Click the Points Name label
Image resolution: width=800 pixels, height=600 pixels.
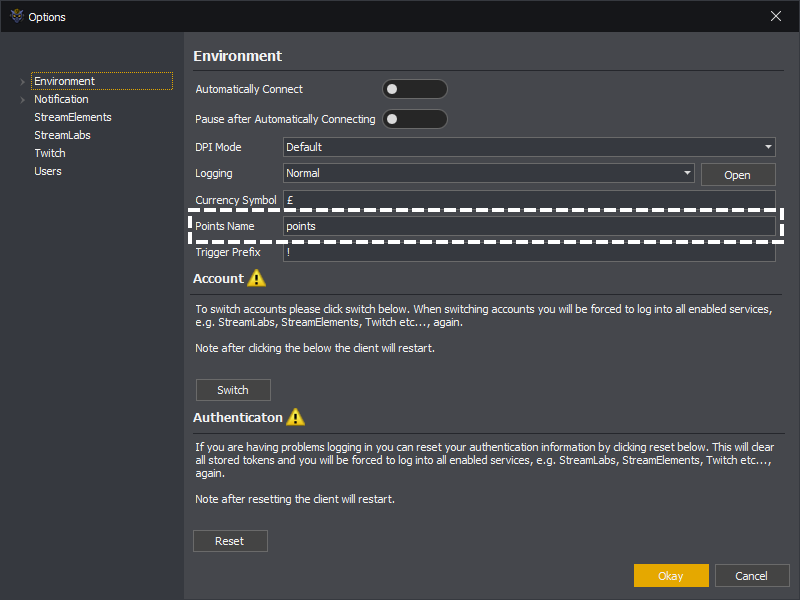[224, 226]
